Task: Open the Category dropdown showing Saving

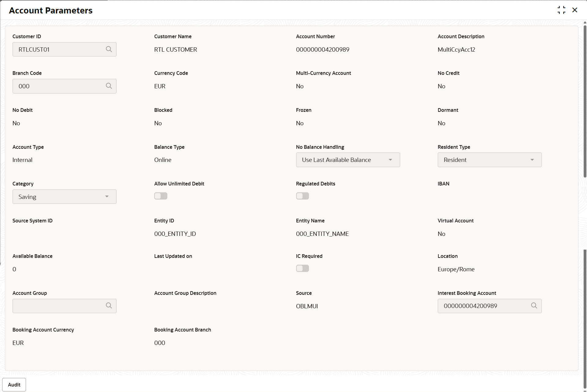Action: 64,197
